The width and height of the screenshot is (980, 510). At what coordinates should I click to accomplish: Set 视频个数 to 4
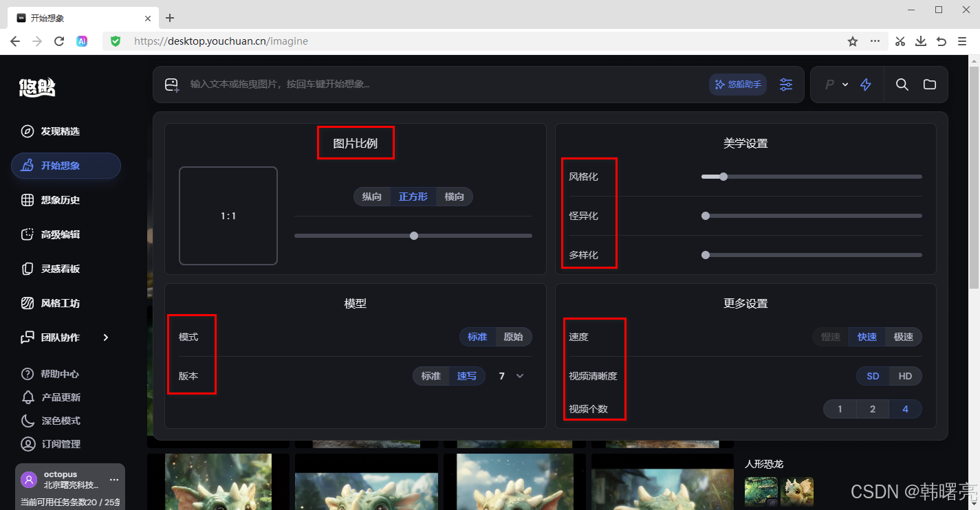[x=905, y=409]
